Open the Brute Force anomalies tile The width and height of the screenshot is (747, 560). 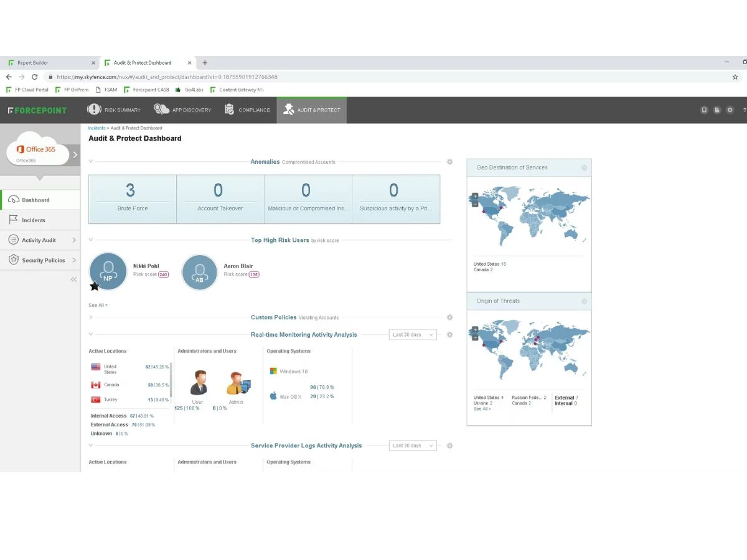(x=133, y=199)
